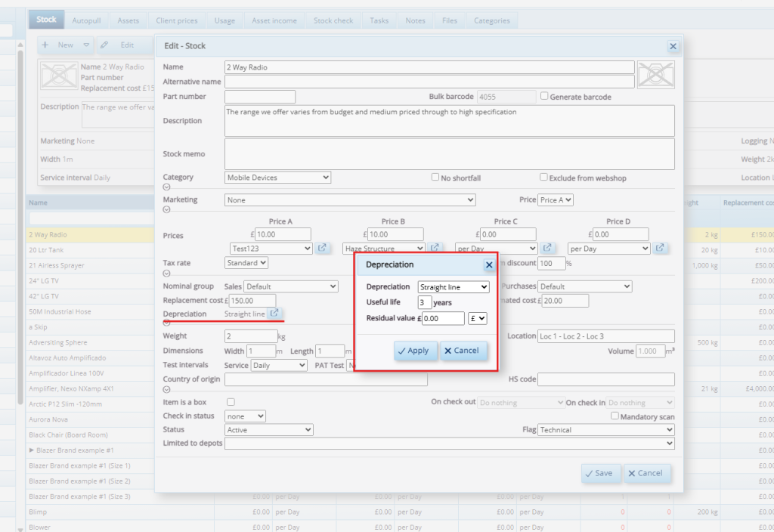Open the Usage tab
774x532 pixels.
tap(224, 20)
